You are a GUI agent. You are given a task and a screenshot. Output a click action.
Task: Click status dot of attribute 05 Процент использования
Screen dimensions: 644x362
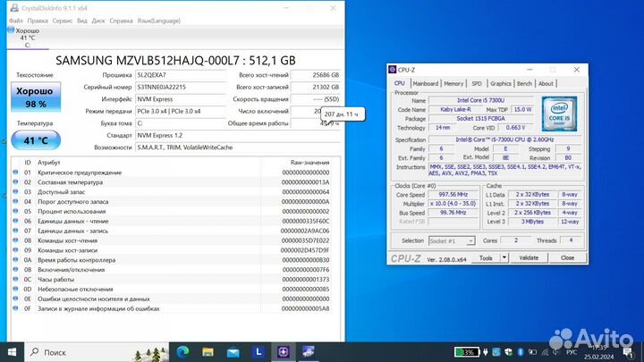point(15,211)
